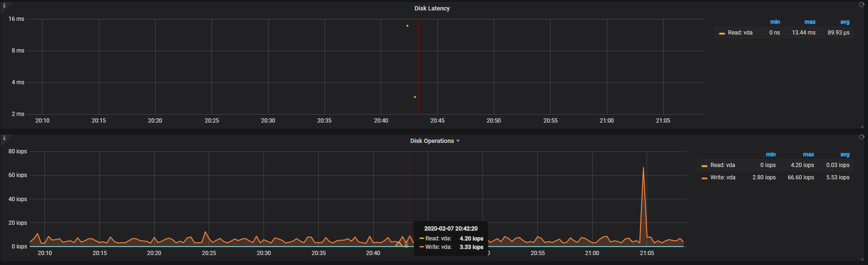Click the 20:45 time label in Disk Latency
The height and width of the screenshot is (265, 868).
437,121
